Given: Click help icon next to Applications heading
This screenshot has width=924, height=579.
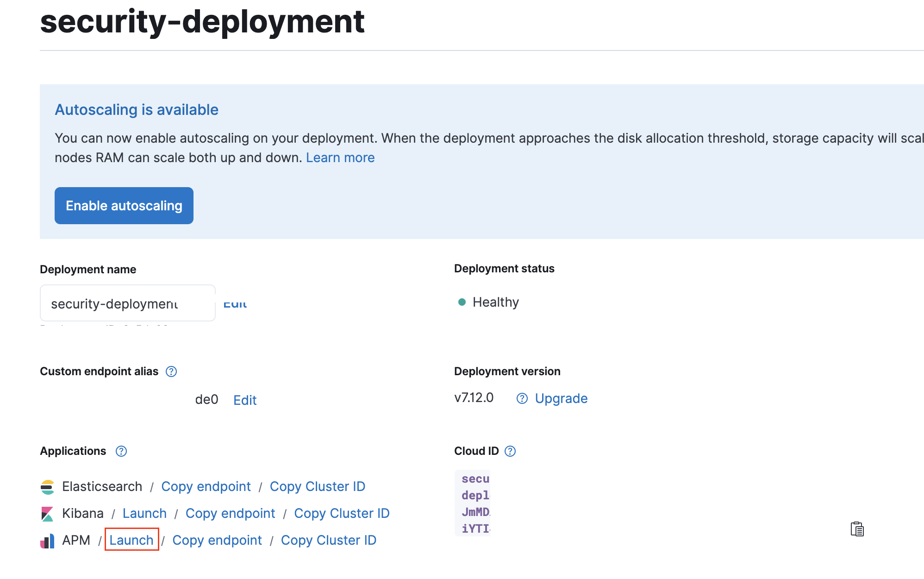Looking at the screenshot, I should point(121,451).
